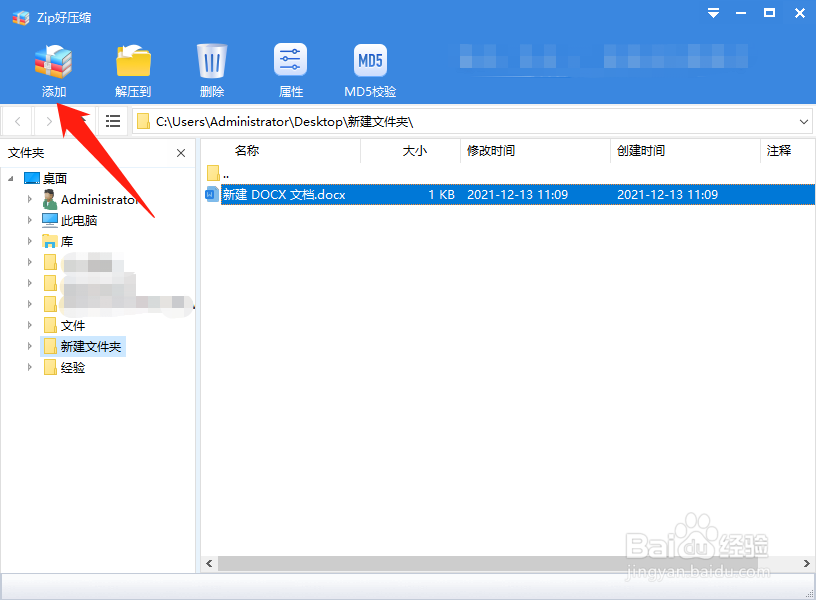816x600 pixels.
Task: Click the folder icon in address bar
Action: click(143, 122)
